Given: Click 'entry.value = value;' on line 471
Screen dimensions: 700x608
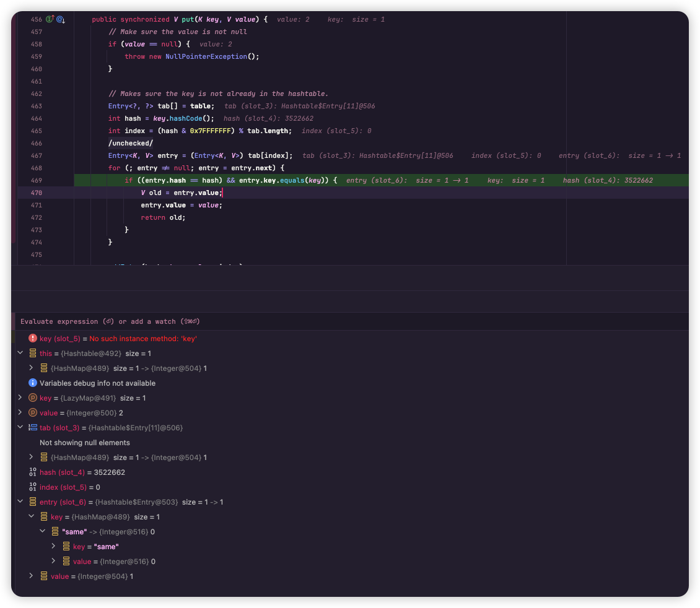Looking at the screenshot, I should pyautogui.click(x=182, y=205).
